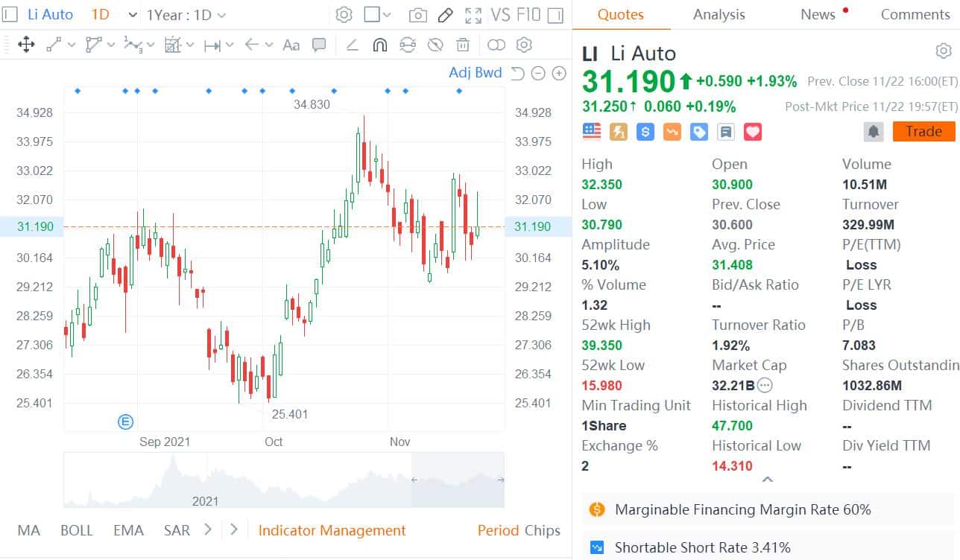Open chart settings via the gear icon
The image size is (960, 560).
(344, 14)
